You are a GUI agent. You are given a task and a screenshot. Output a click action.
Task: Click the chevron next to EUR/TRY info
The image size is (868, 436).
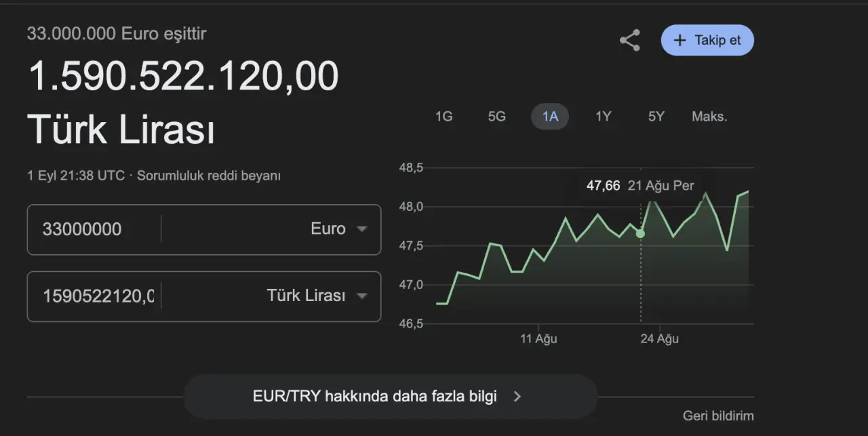(517, 397)
